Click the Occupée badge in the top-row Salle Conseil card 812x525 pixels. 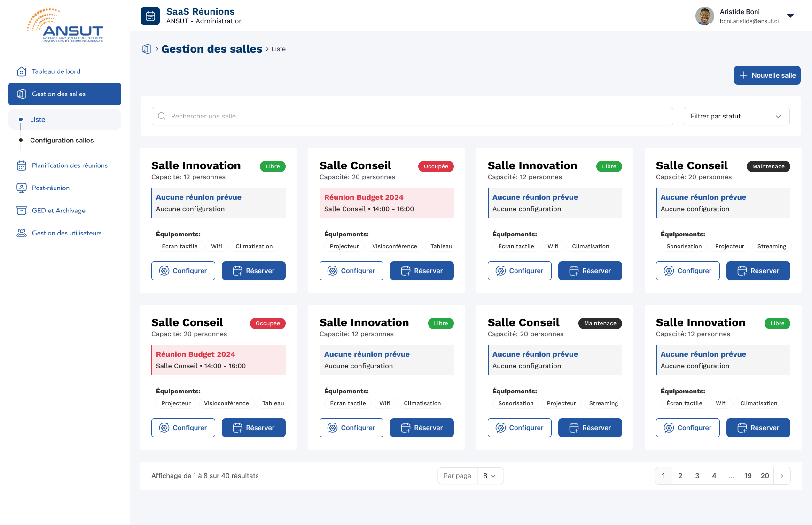pyautogui.click(x=436, y=166)
